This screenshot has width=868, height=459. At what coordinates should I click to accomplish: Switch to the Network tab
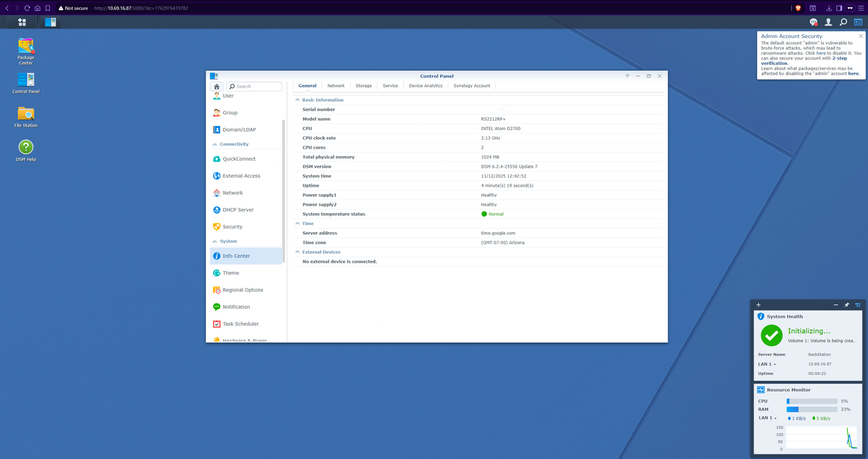click(x=336, y=85)
